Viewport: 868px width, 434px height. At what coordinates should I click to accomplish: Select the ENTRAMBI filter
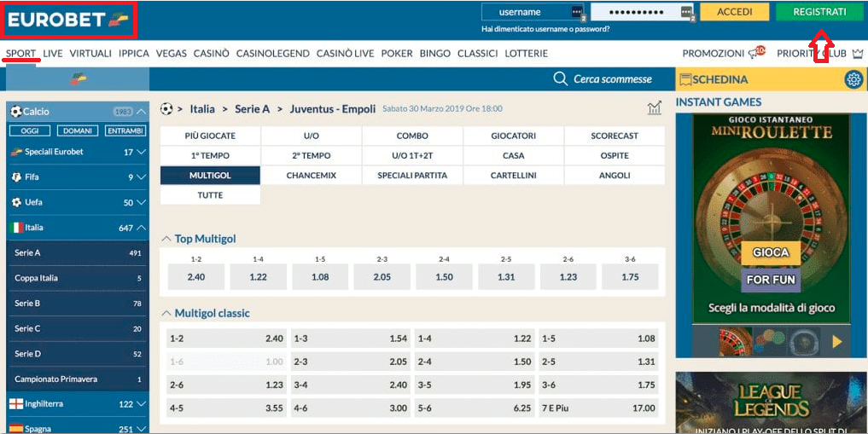[x=125, y=131]
